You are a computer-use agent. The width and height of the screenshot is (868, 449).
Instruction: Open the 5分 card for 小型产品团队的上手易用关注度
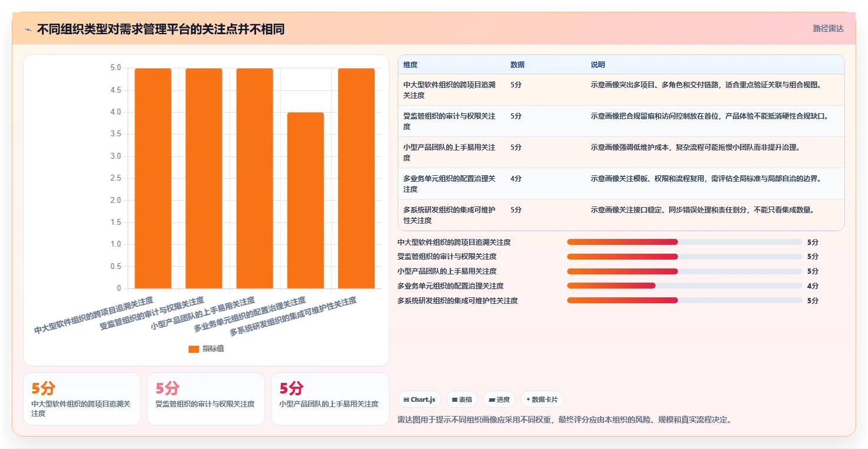(330, 399)
